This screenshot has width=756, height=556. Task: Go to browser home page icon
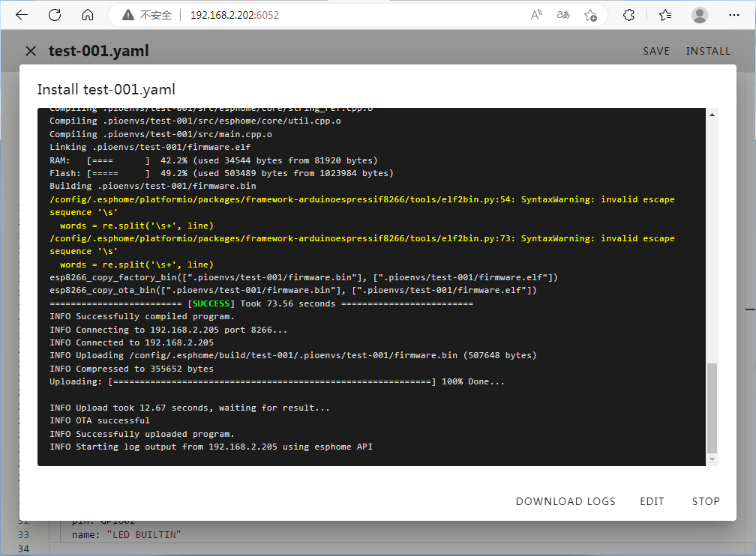pos(88,15)
